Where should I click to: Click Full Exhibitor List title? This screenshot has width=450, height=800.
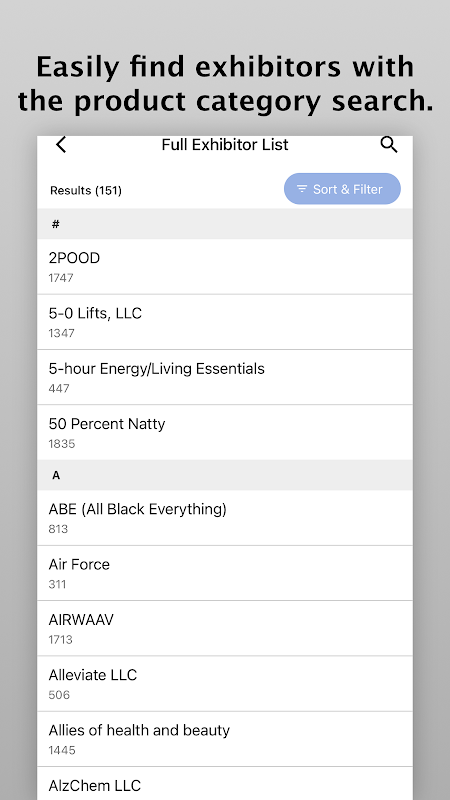(x=224, y=145)
